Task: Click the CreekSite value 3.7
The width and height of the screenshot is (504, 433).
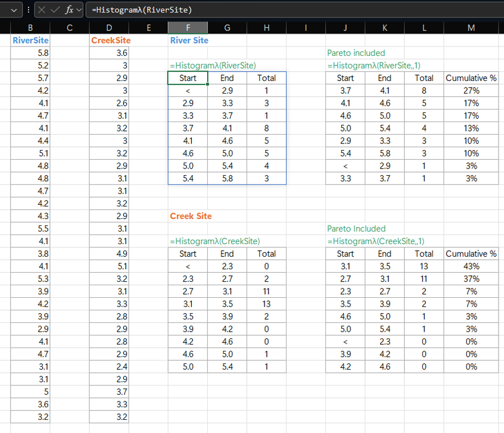Action: pos(109,391)
